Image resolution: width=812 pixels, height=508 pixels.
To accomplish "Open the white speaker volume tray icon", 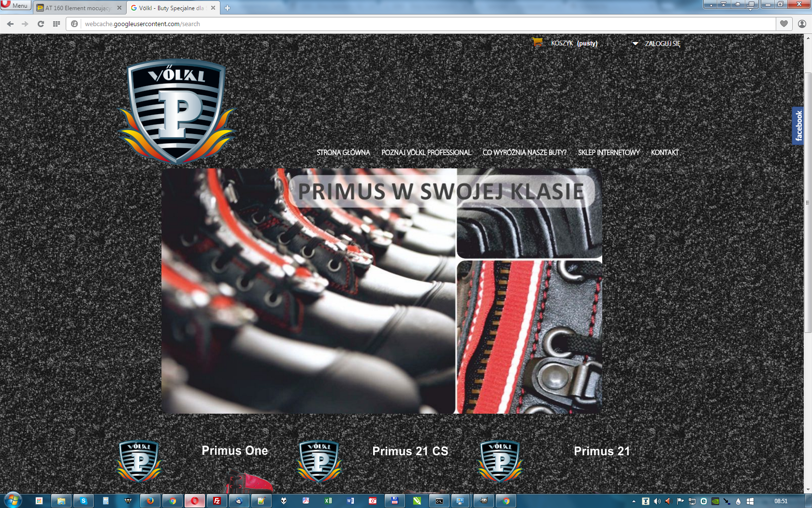I will click(657, 501).
